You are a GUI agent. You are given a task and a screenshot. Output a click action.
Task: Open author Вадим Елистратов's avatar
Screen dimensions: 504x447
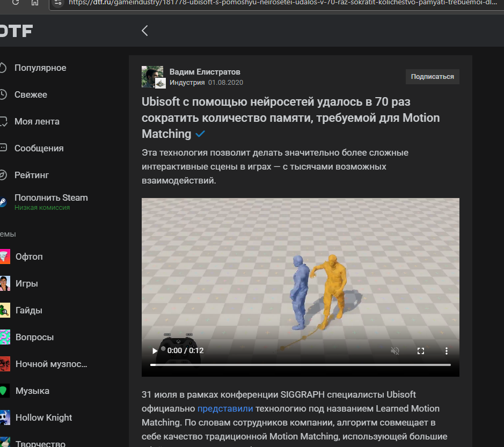click(x=152, y=77)
